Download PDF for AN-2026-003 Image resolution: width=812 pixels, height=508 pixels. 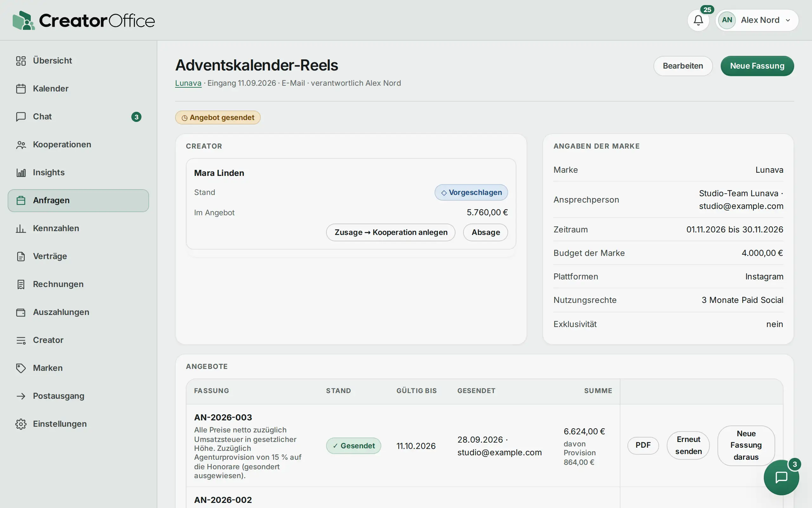643,445
